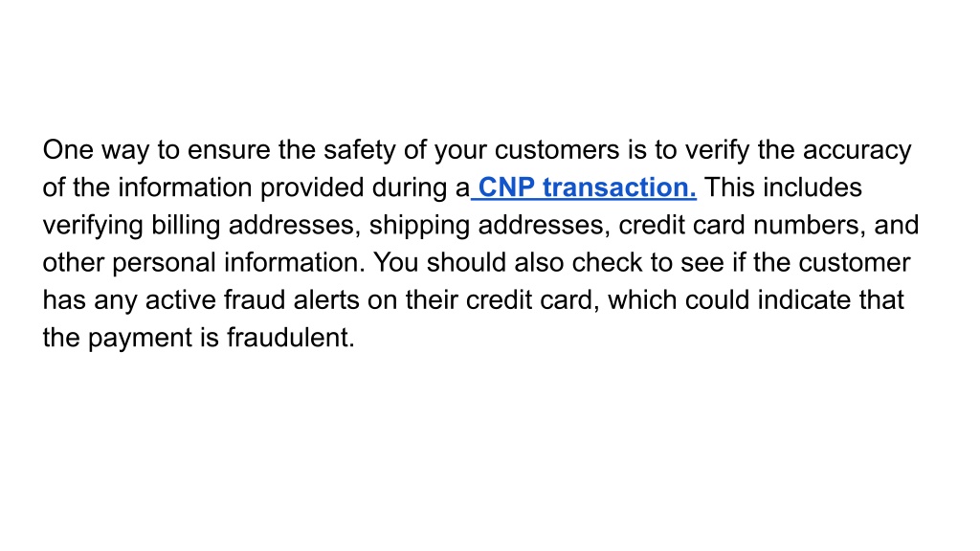Click on the word "indicate"

(x=804, y=299)
